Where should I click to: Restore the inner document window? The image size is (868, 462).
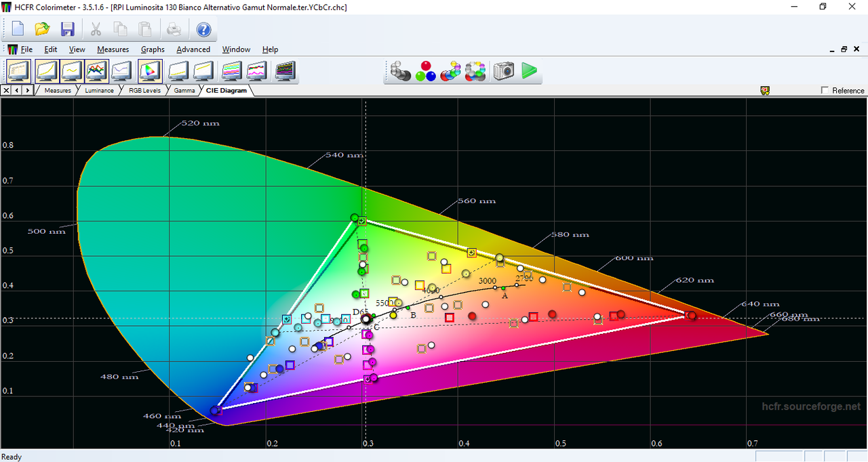tap(844, 49)
